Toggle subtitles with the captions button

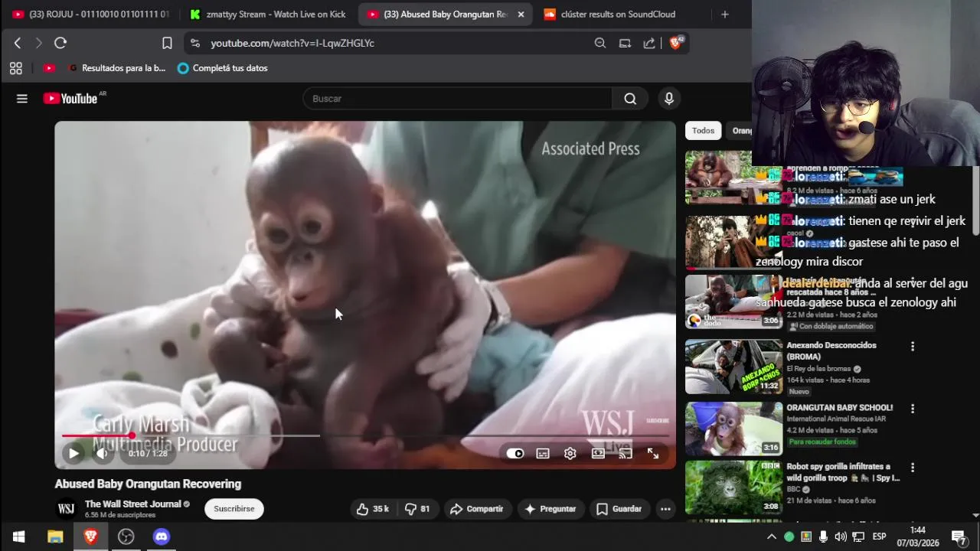coord(543,453)
